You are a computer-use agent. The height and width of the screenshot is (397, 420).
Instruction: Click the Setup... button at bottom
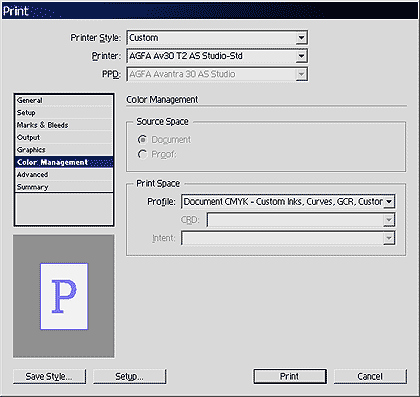[x=129, y=376]
